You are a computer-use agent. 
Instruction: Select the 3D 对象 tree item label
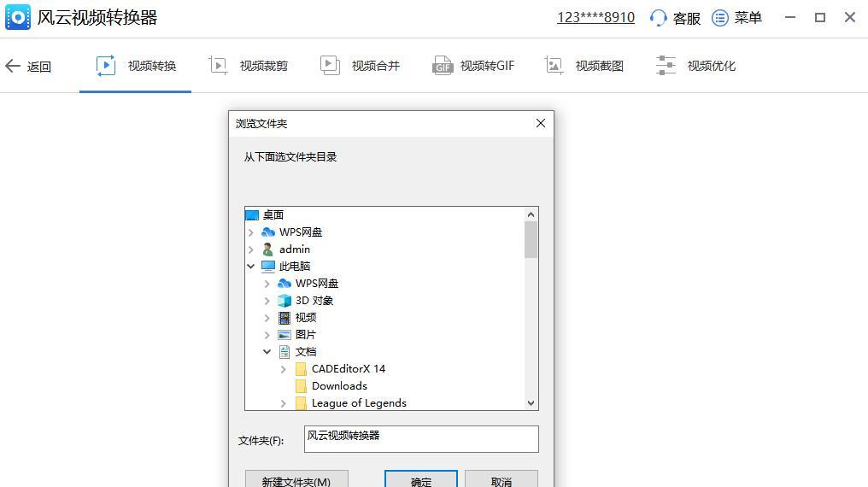314,301
